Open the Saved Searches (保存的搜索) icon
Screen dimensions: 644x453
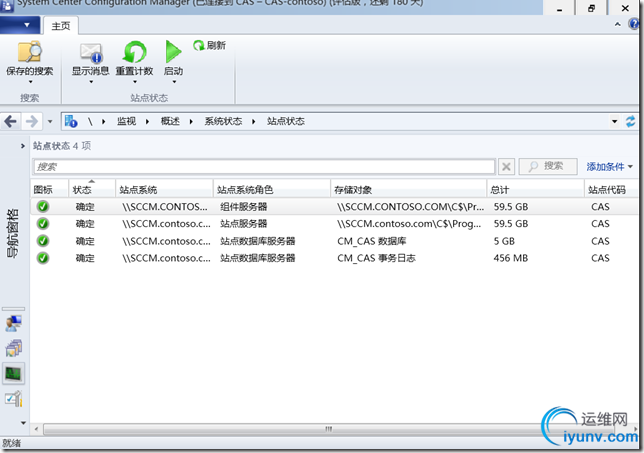click(30, 52)
